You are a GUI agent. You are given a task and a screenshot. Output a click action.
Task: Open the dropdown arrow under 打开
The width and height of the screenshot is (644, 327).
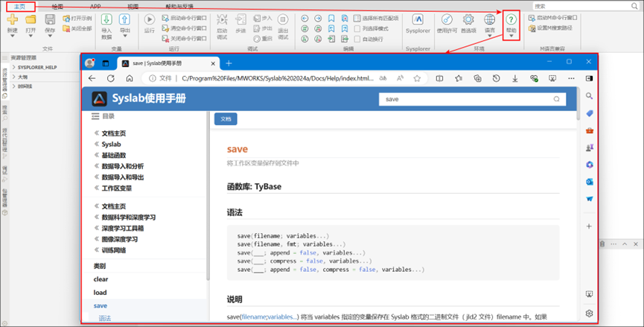coord(31,36)
